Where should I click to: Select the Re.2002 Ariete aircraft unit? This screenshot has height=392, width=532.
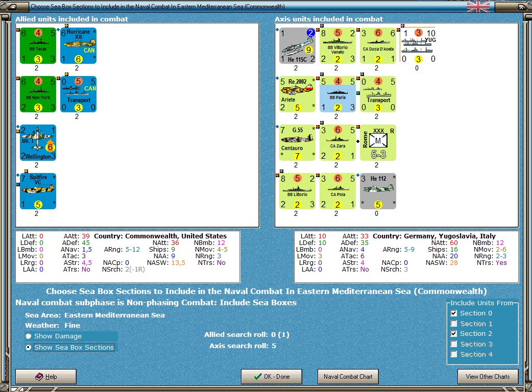(x=297, y=94)
